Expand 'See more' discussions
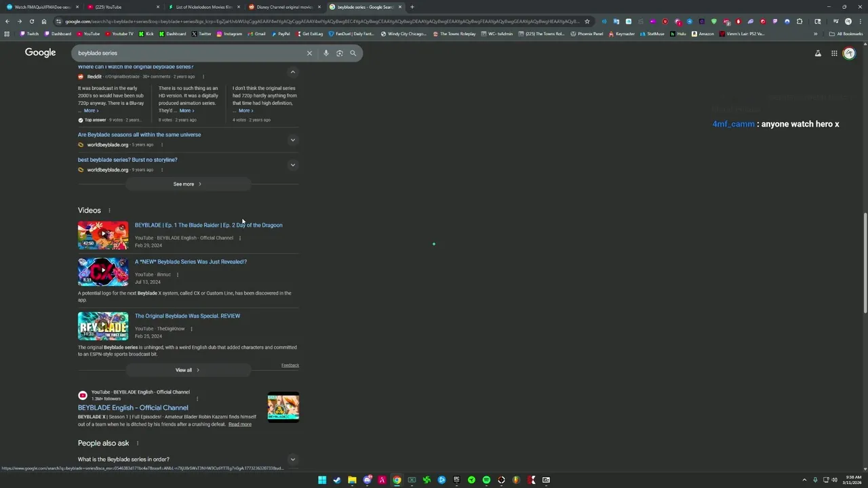 tap(188, 184)
